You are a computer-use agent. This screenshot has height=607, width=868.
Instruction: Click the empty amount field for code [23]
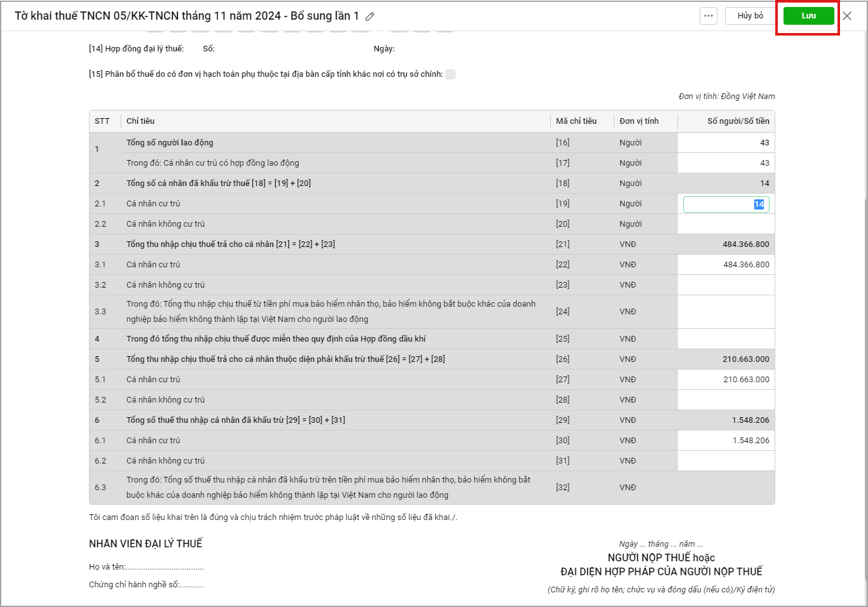point(726,285)
